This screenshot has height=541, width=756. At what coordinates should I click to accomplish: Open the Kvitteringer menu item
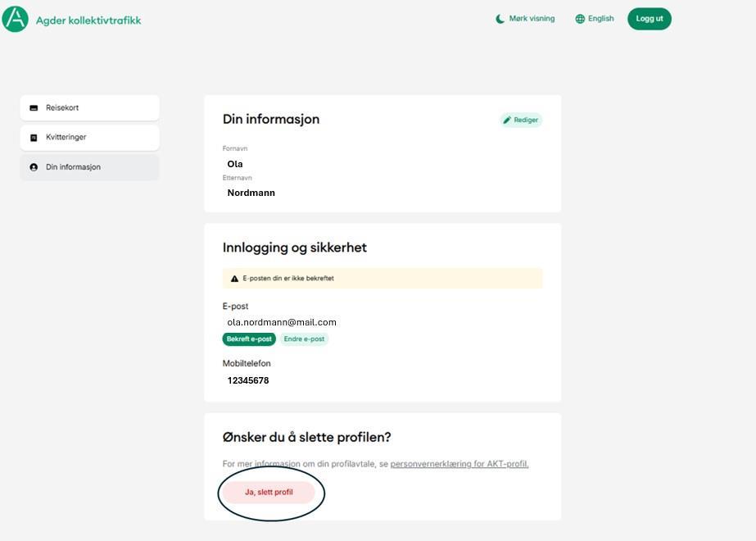(x=90, y=138)
